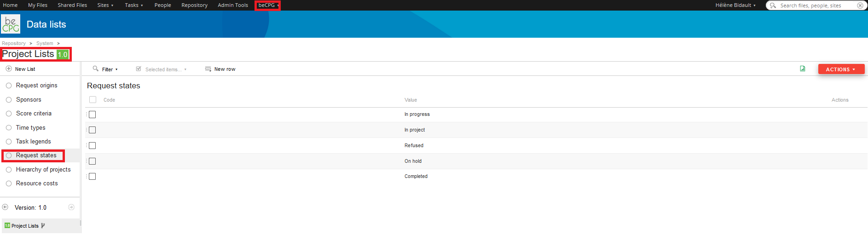Select the Task legends list
This screenshot has height=235, width=868.
pyautogui.click(x=33, y=142)
